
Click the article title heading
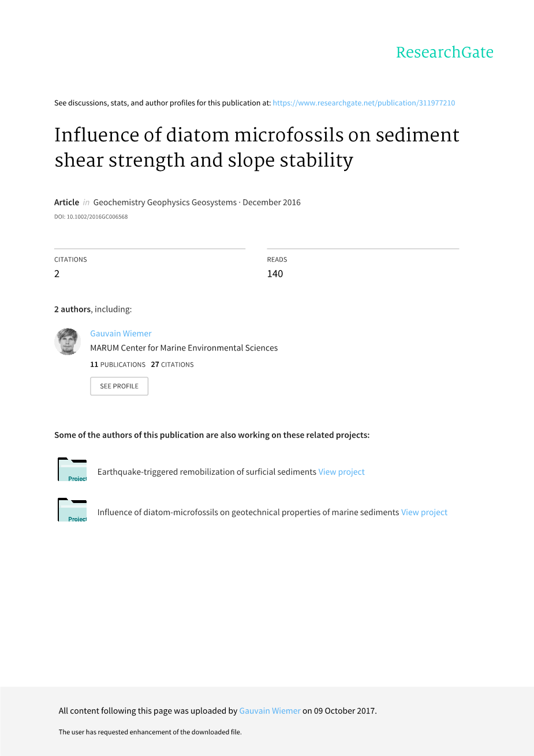(257, 147)
